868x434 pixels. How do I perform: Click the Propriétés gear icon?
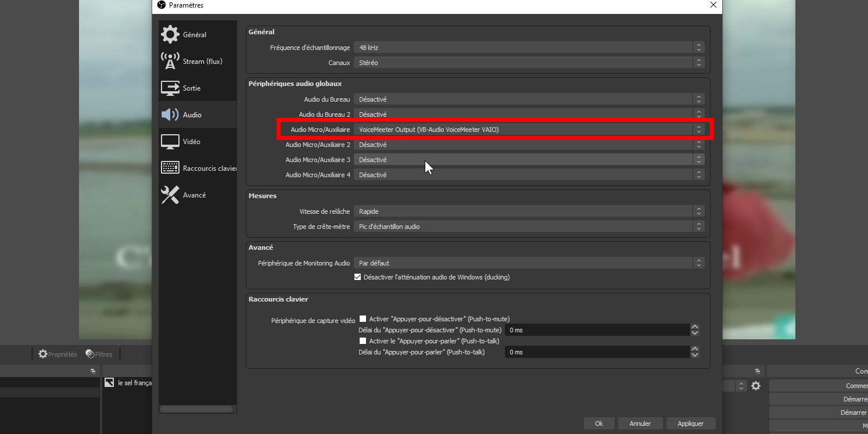[x=43, y=354]
